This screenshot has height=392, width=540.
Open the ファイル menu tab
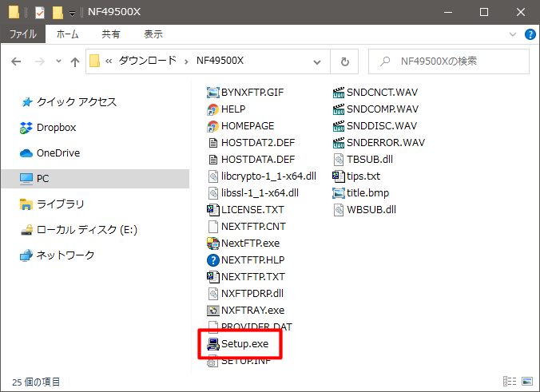point(22,34)
